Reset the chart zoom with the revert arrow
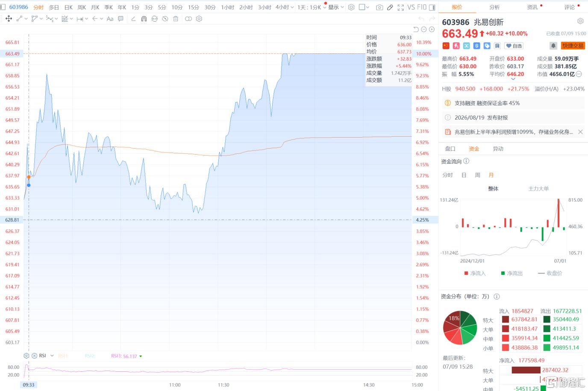588x391 pixels. (x=416, y=29)
